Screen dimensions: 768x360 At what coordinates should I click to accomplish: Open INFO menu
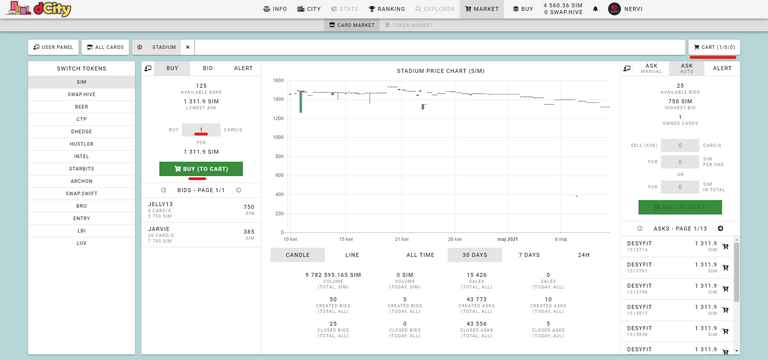click(275, 9)
